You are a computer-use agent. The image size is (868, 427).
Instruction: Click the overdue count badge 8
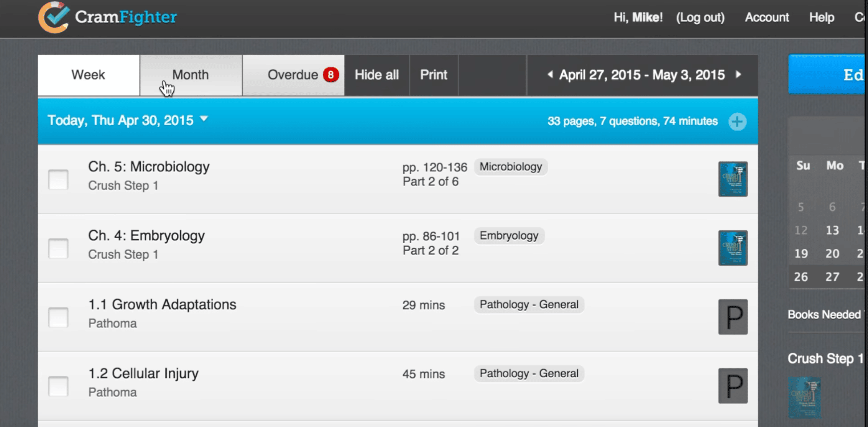[330, 75]
